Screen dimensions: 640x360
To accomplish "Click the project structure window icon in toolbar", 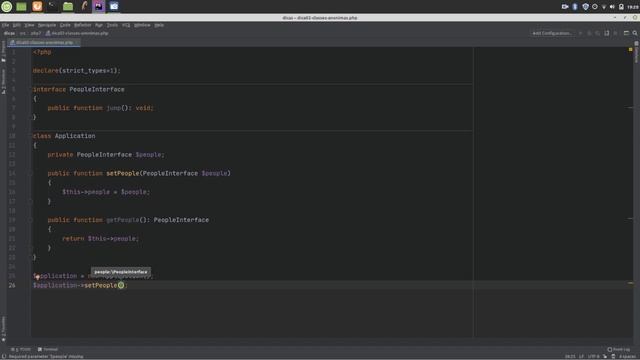I will click(626, 33).
